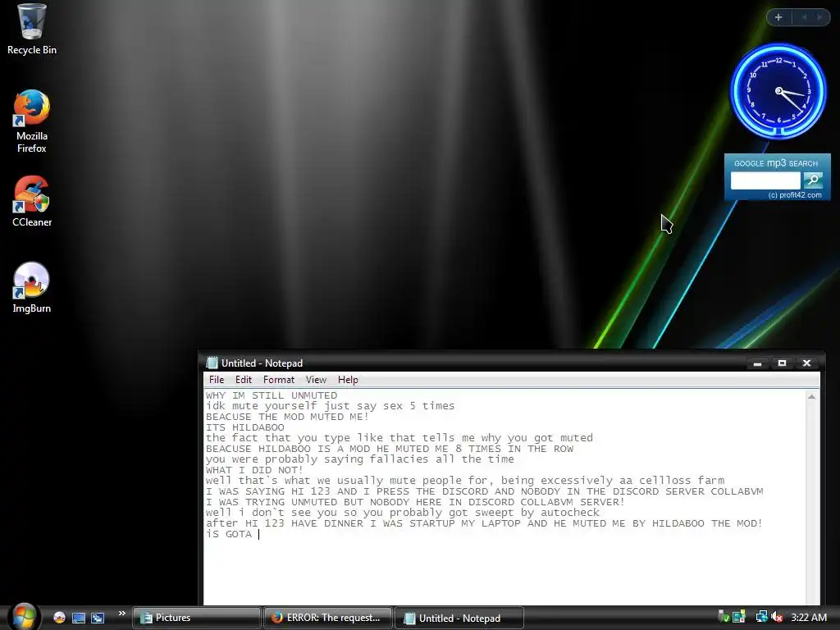This screenshot has width=840, height=630.
Task: Click the mp3 search magnifier button
Action: (813, 180)
